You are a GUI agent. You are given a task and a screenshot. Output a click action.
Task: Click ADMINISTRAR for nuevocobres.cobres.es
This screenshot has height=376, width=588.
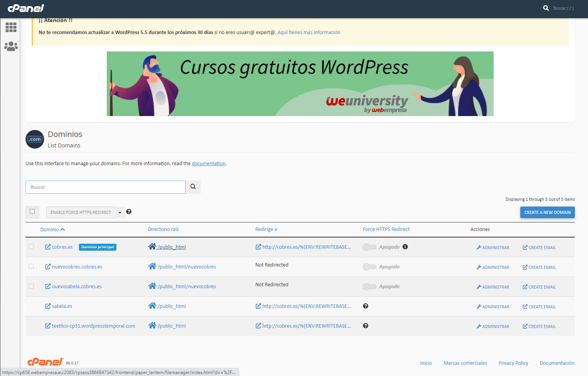click(493, 267)
